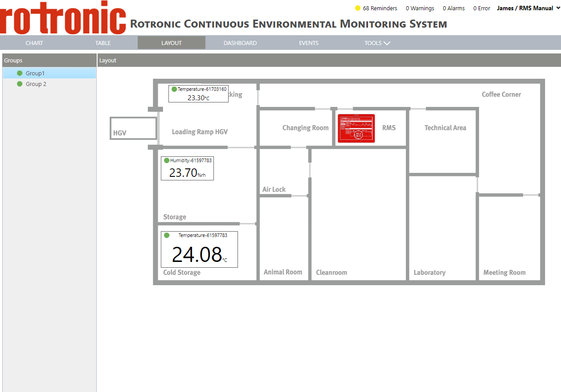Click the Temperature-61597783 sensor label
Screen dimensions: 561x392
pyautogui.click(x=203, y=235)
